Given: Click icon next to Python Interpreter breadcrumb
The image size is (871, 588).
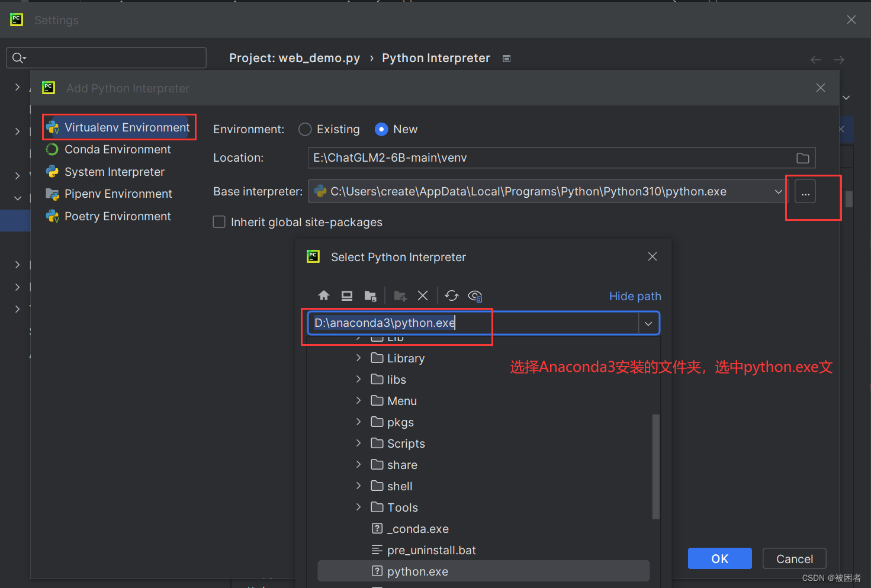Looking at the screenshot, I should (507, 59).
